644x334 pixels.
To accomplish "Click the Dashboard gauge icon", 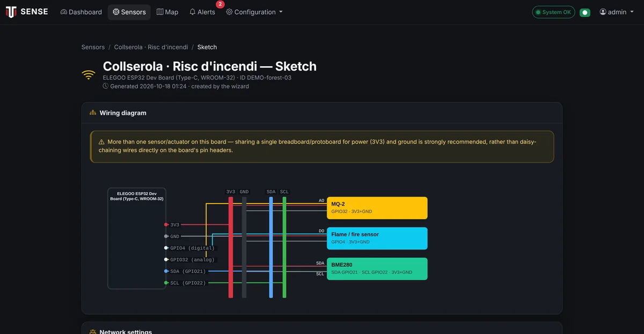I will [63, 12].
